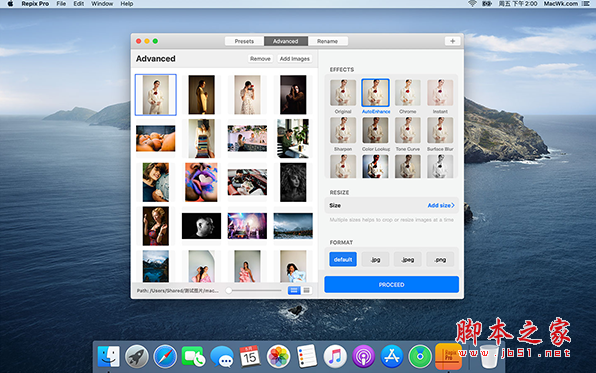Launch Launchpad rocket icon in dock

pos(137,357)
